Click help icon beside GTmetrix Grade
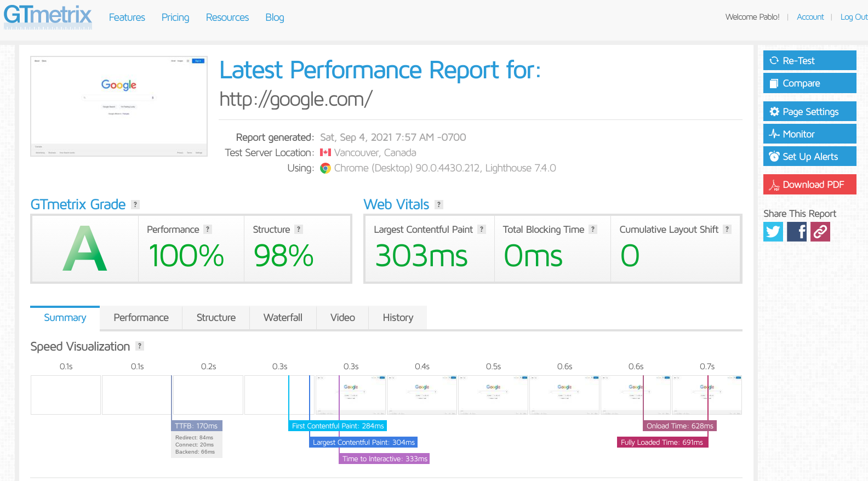The width and height of the screenshot is (868, 481). pos(135,205)
